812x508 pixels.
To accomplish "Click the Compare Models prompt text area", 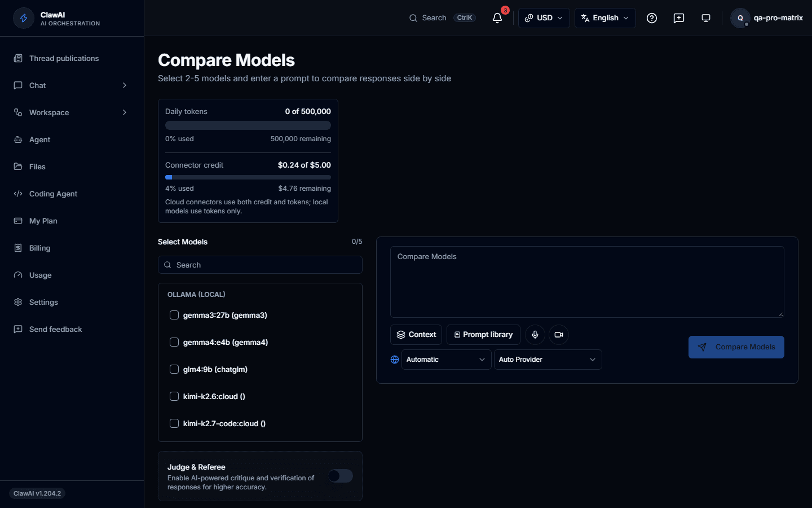I will point(587,282).
